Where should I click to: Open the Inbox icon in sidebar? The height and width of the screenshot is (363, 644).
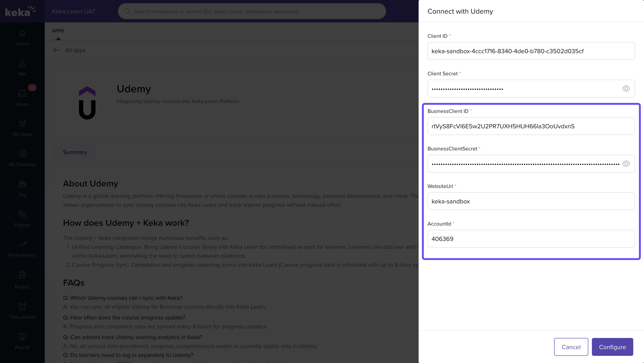click(x=22, y=94)
